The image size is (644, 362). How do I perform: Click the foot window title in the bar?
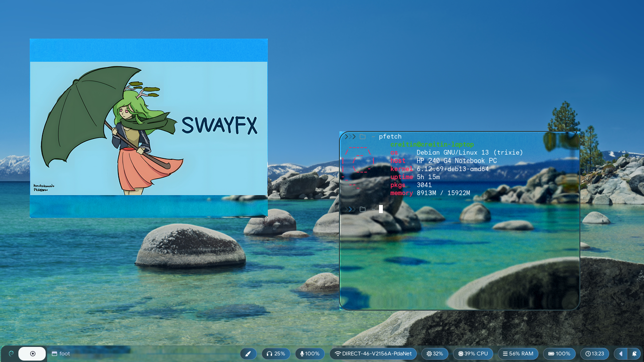[61, 354]
